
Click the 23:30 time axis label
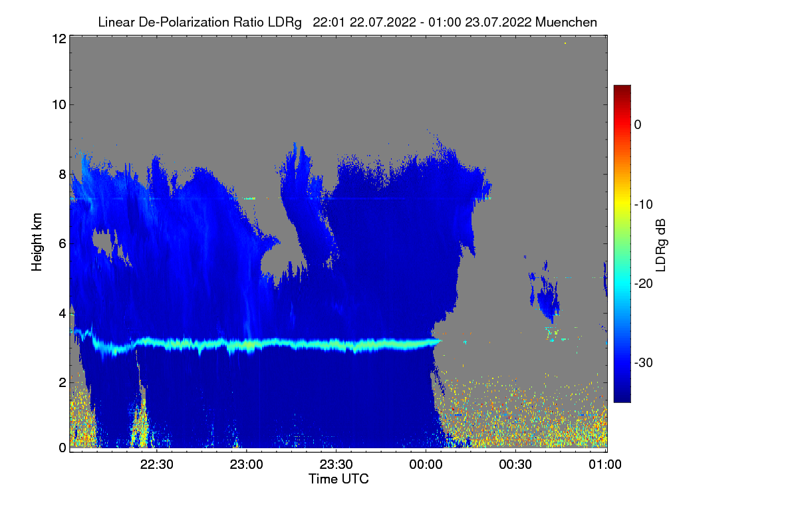click(x=336, y=465)
